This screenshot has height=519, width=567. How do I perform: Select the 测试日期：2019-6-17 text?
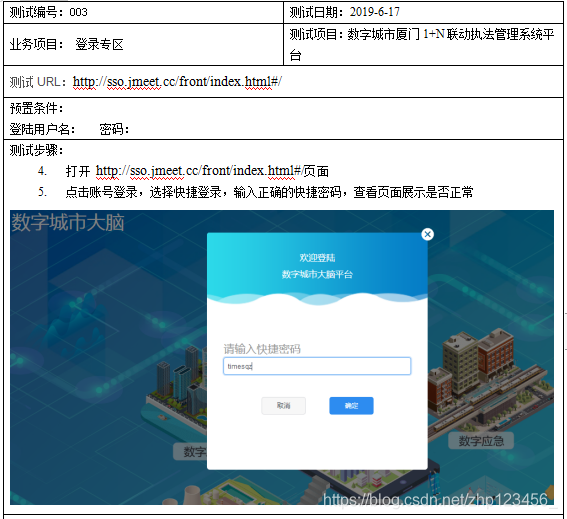click(345, 12)
